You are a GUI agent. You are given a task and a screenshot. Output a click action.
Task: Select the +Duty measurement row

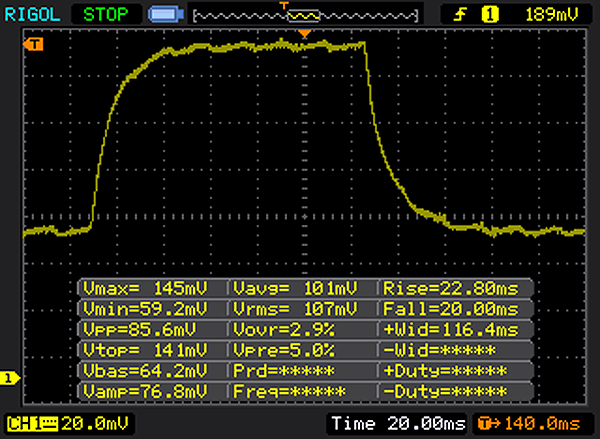click(455, 370)
